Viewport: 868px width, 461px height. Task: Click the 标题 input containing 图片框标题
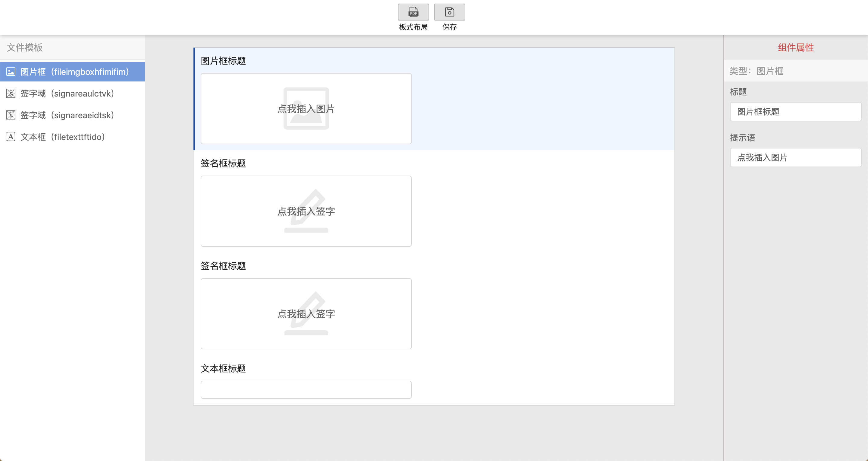point(796,112)
